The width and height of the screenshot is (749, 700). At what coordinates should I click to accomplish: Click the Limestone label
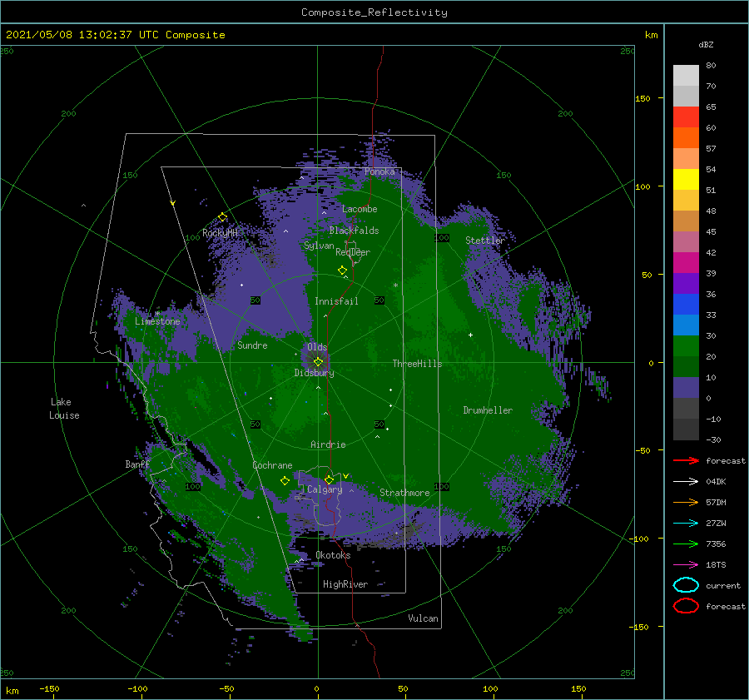[x=157, y=321]
